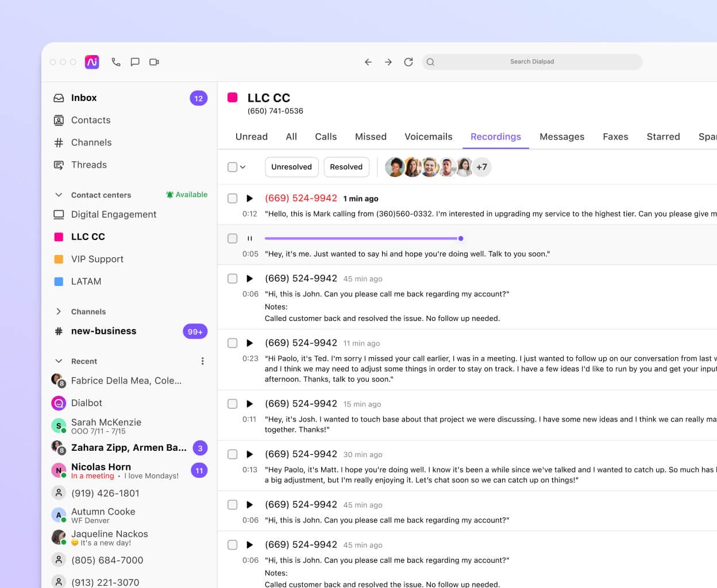
Task: Play the 1 min ago recording
Action: (249, 199)
